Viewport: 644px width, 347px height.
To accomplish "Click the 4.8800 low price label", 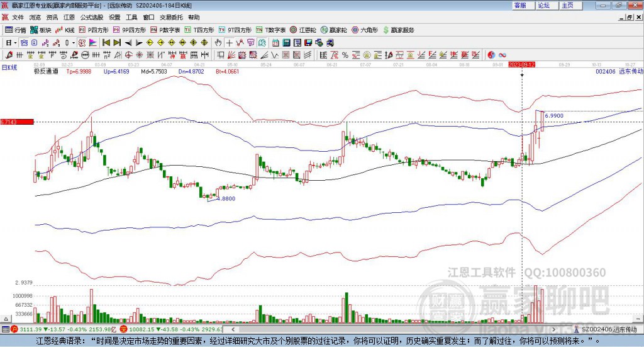I will [226, 198].
